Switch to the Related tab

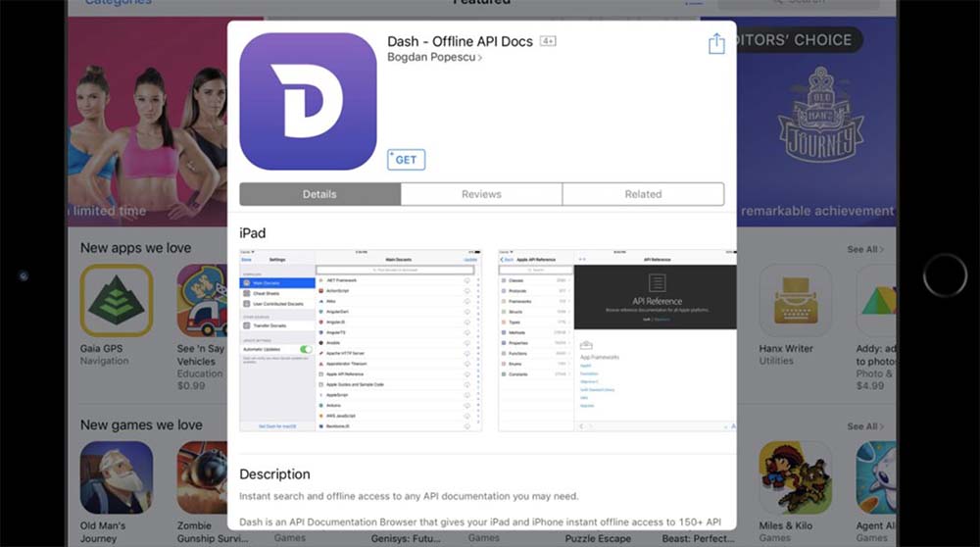click(x=643, y=194)
